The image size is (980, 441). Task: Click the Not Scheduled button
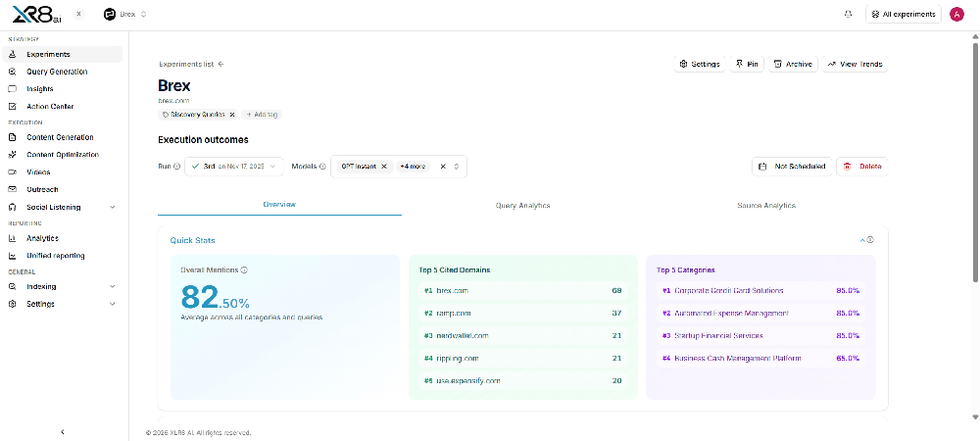[792, 167]
